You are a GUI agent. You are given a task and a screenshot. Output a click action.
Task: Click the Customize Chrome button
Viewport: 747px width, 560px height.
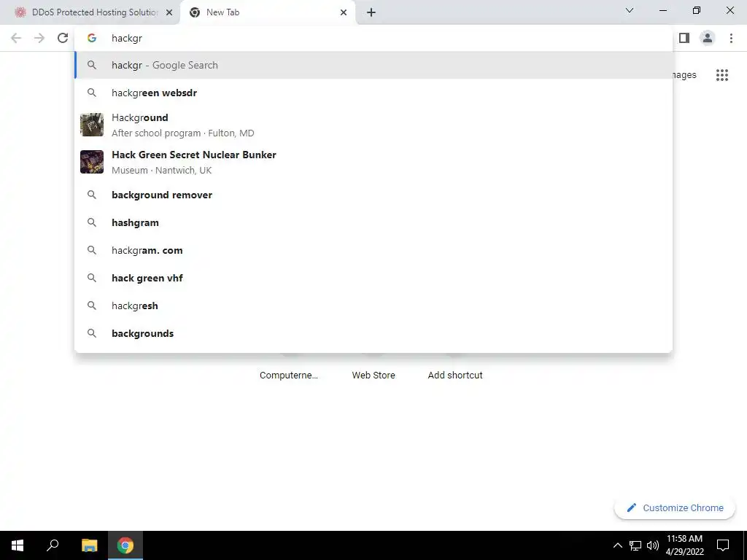675,507
